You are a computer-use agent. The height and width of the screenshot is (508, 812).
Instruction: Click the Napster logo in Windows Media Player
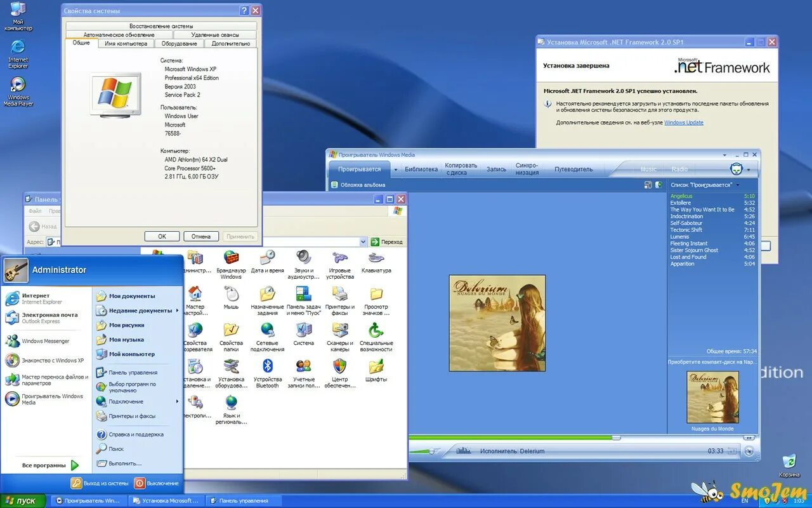736,169
